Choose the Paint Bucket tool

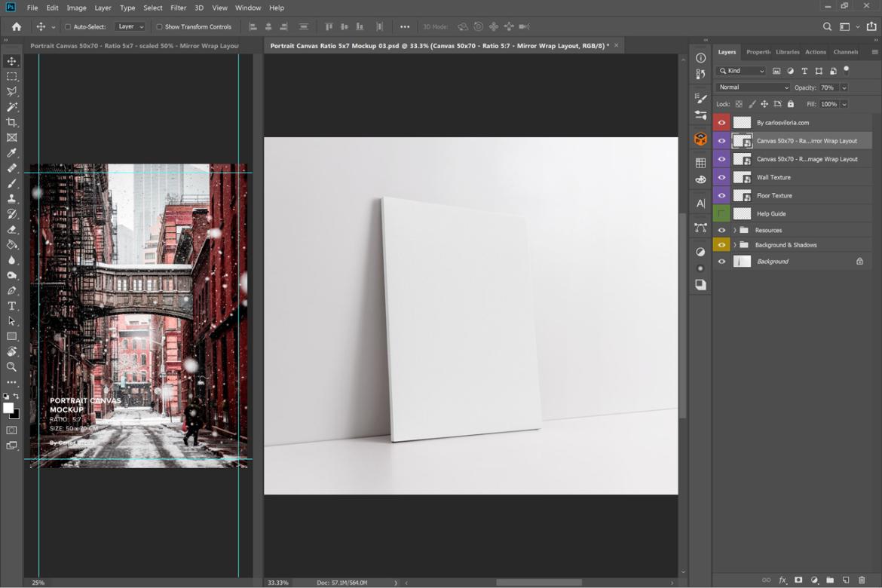tap(11, 245)
